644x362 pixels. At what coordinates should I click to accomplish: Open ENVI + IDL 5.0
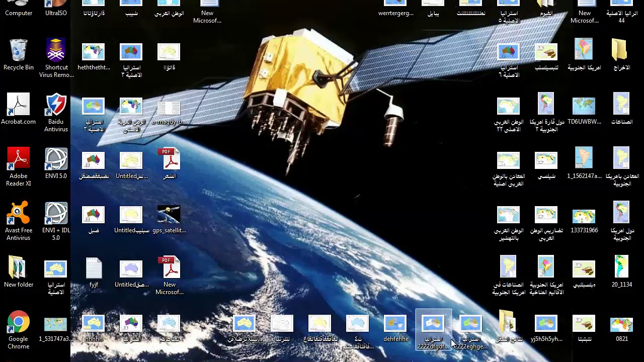click(x=56, y=221)
